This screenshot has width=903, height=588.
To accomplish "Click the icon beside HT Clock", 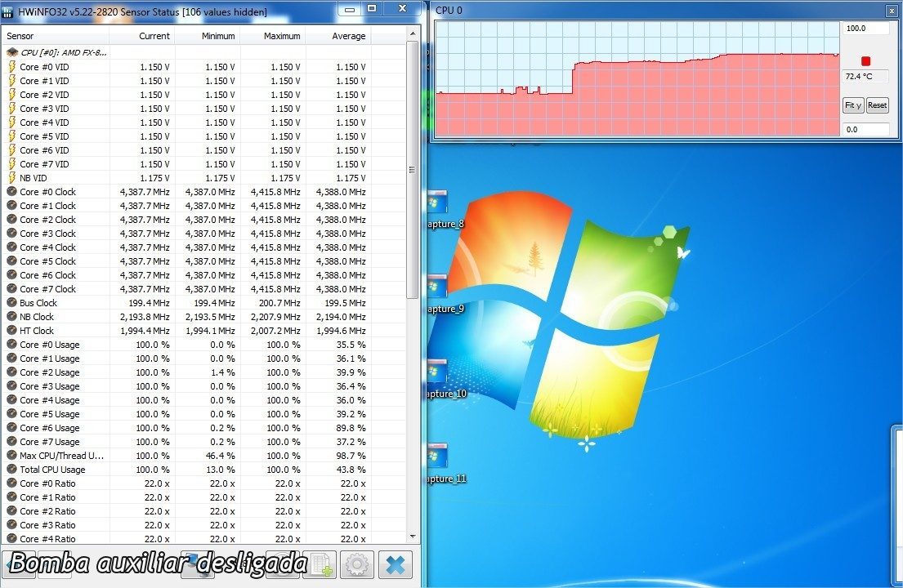I will [x=11, y=330].
